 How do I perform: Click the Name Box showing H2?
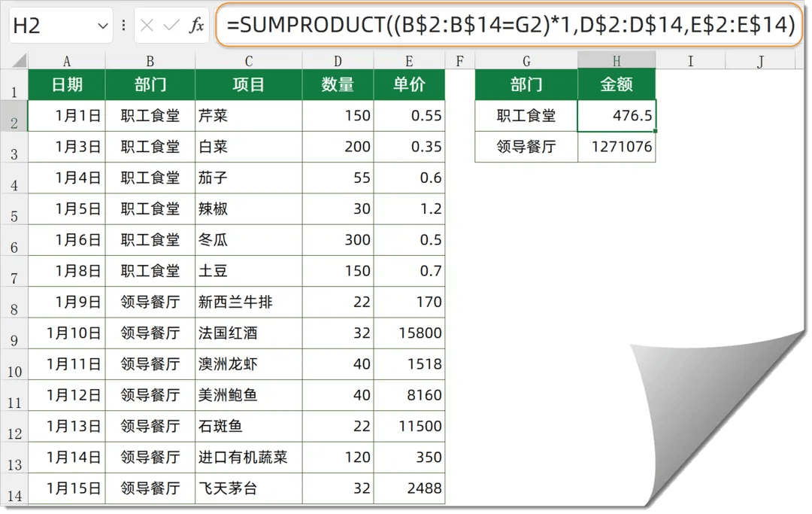click(x=61, y=25)
